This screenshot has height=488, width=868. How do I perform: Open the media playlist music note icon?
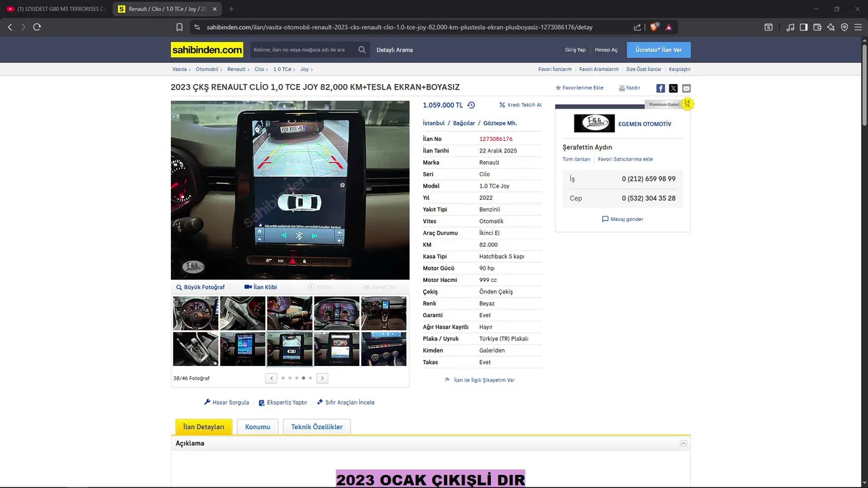[790, 27]
